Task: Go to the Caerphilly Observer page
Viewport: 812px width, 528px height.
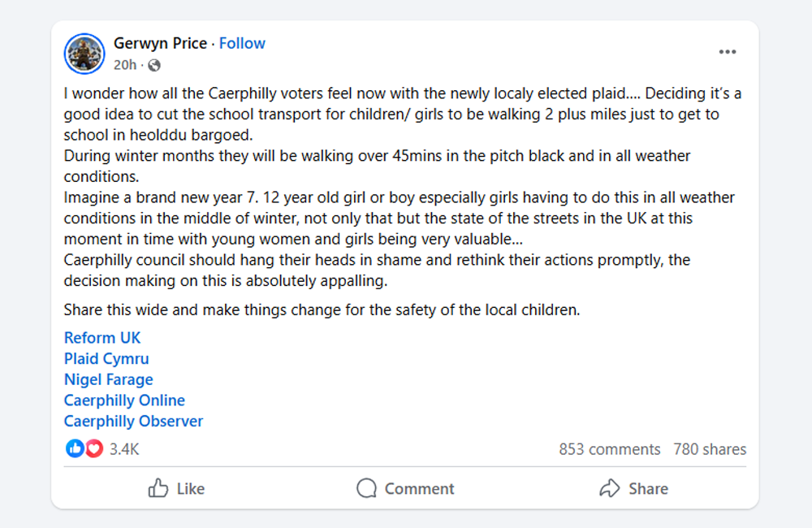Action: (133, 422)
